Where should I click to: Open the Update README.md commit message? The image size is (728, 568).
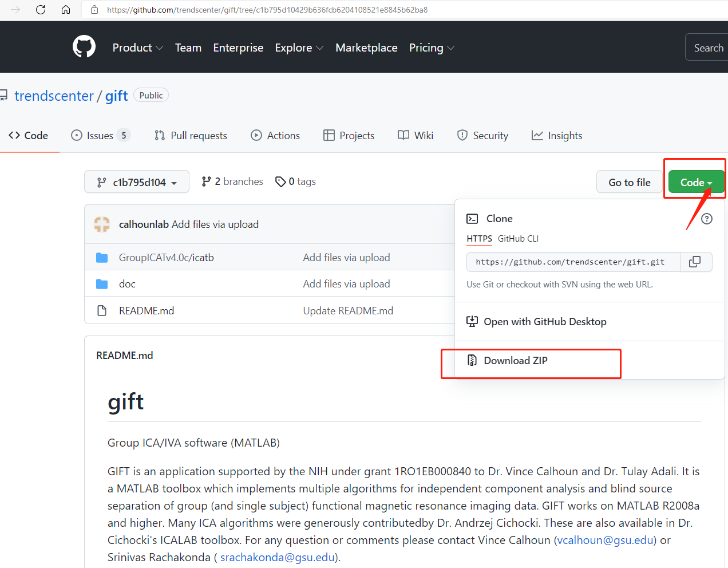(348, 311)
